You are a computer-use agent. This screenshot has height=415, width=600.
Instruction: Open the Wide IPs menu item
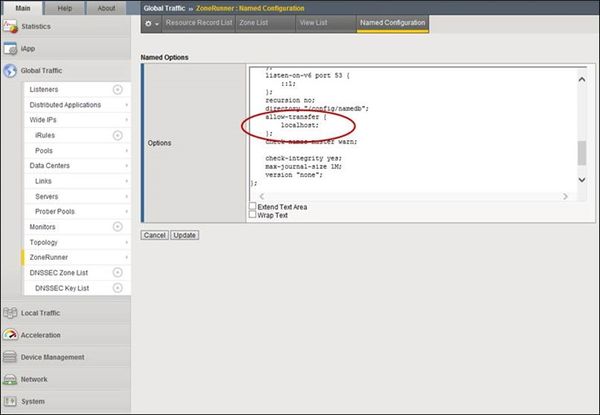(x=43, y=120)
